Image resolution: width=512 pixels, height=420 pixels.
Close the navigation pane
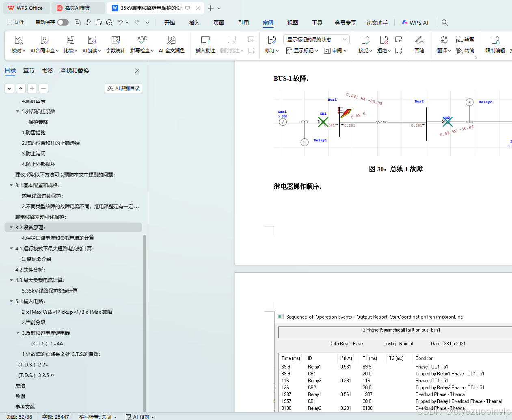click(x=137, y=71)
